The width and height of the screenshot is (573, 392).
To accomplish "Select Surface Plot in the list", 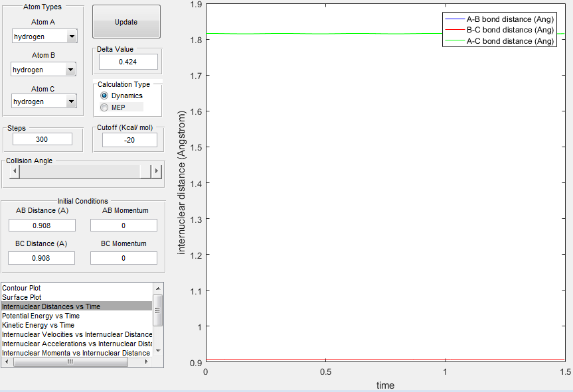I will (21, 297).
